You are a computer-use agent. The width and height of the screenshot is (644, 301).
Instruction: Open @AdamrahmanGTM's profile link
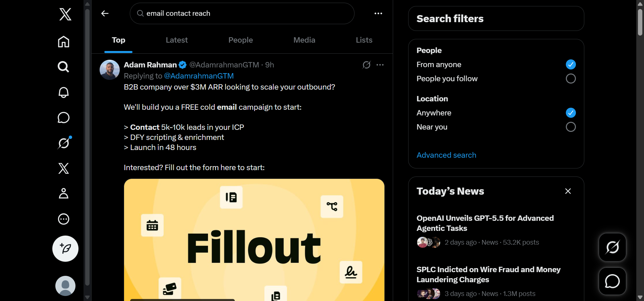pyautogui.click(x=198, y=76)
